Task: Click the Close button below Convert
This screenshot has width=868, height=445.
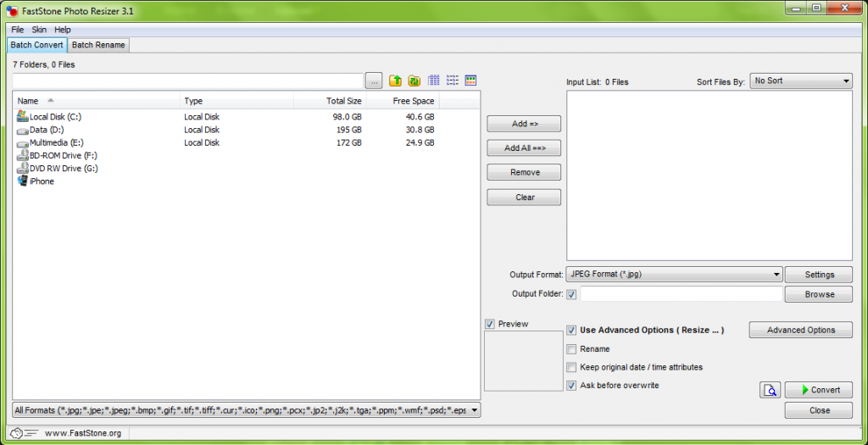Action: point(819,410)
